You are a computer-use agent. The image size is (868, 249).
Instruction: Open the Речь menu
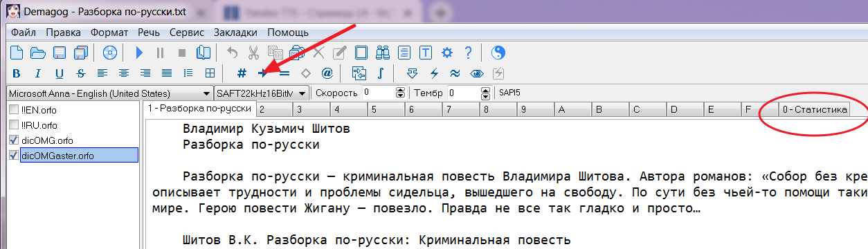149,32
